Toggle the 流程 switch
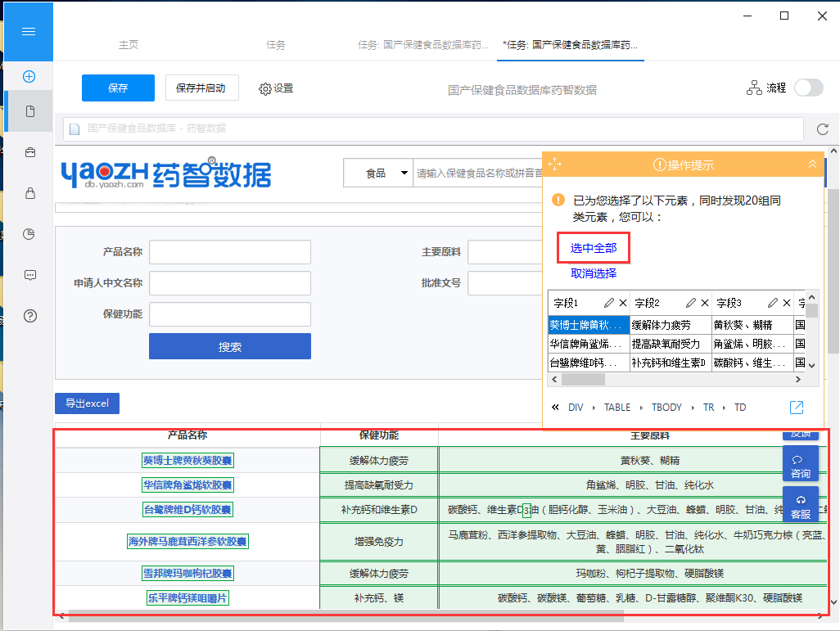This screenshot has width=840, height=631. click(808, 88)
